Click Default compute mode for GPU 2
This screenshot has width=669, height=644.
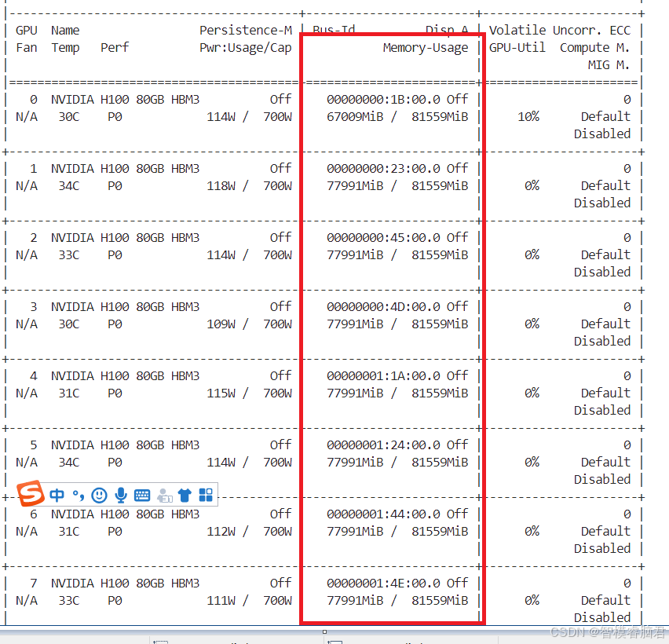606,255
